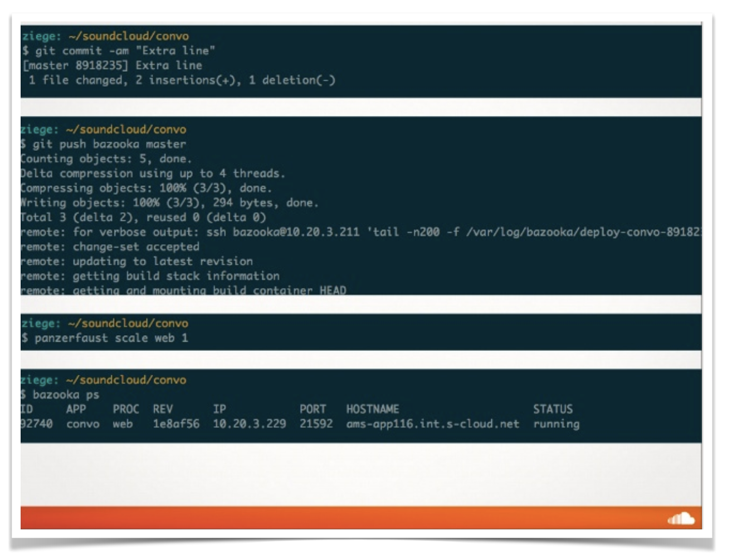Click the SoundCloud logo icon

click(681, 518)
